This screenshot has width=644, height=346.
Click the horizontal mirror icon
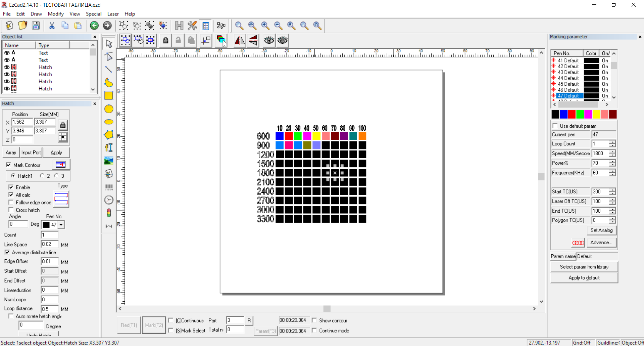pos(239,41)
